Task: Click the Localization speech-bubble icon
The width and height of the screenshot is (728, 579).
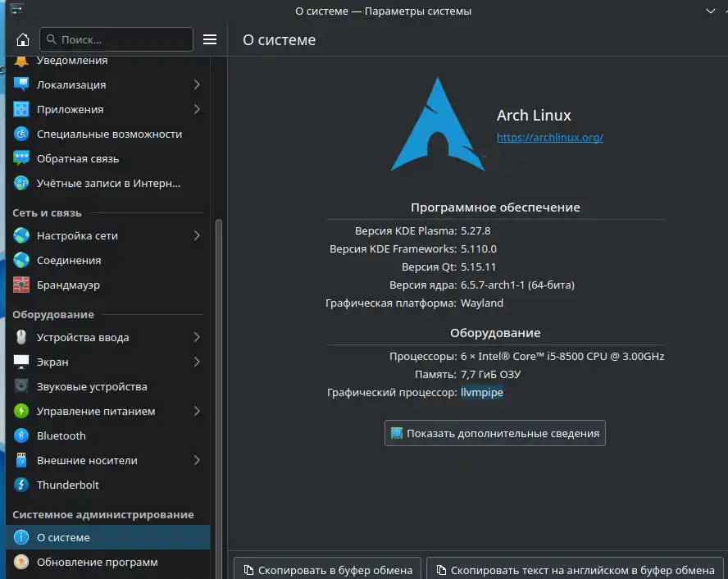Action: pyautogui.click(x=21, y=84)
